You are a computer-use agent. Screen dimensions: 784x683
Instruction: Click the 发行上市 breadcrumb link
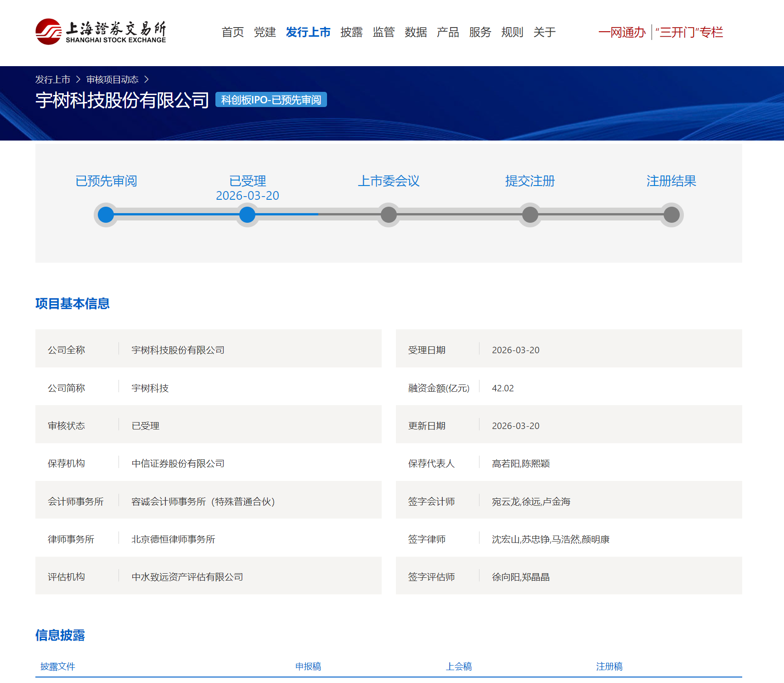[x=52, y=79]
